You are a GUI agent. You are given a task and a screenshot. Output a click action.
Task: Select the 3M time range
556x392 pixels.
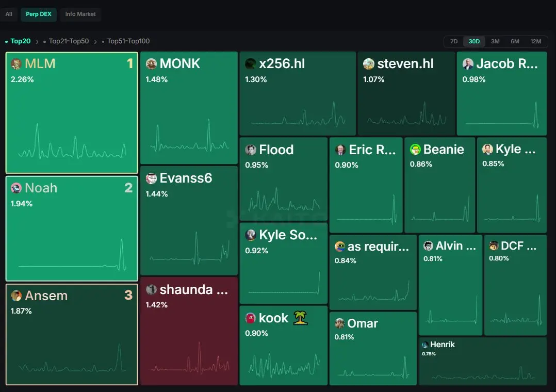tap(495, 41)
